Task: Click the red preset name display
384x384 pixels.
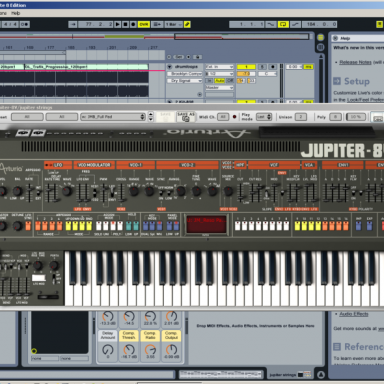Action: [x=206, y=224]
